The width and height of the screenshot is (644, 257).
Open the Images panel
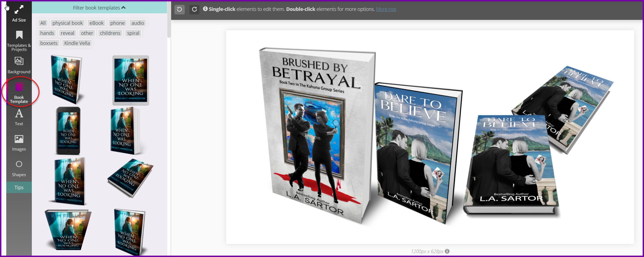19,143
